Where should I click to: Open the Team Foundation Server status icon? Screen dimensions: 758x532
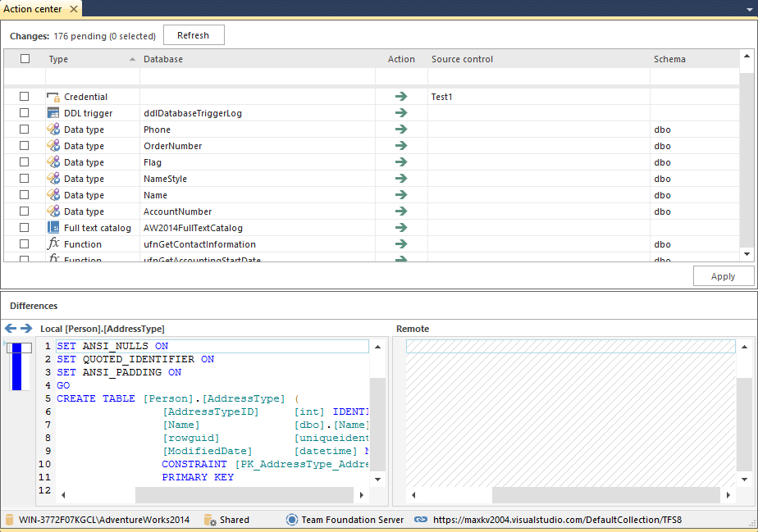point(290,519)
